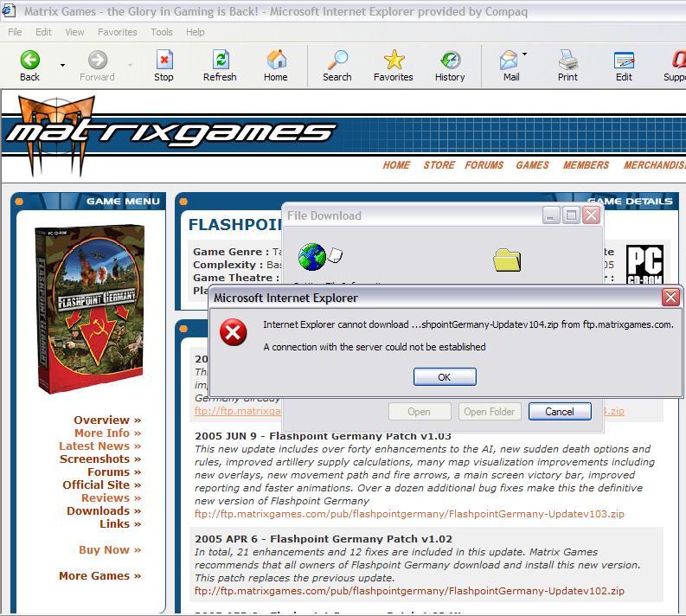Open the Links game menu link

[120, 523]
